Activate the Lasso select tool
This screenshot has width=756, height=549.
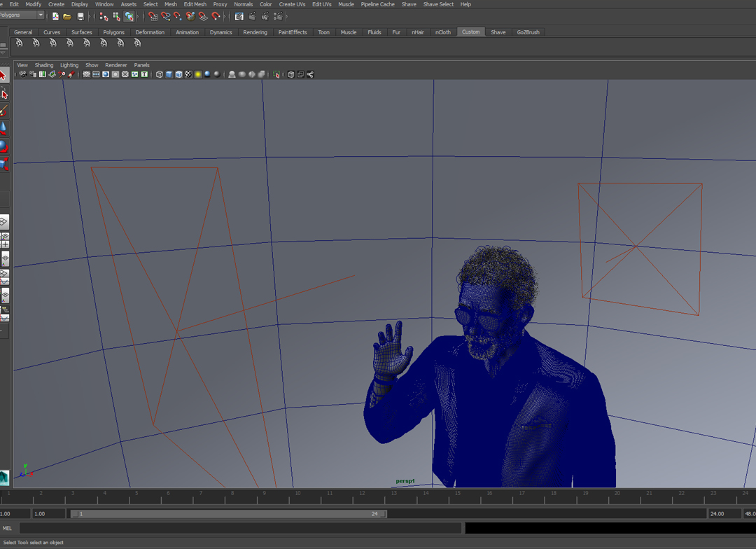pyautogui.click(x=4, y=94)
